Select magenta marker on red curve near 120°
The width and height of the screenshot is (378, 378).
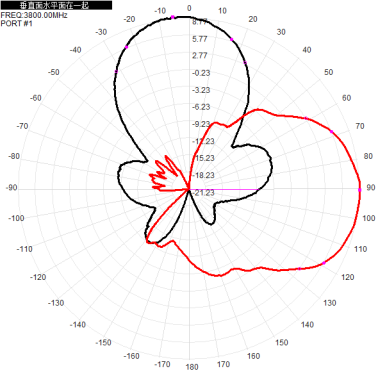click(x=323, y=263)
